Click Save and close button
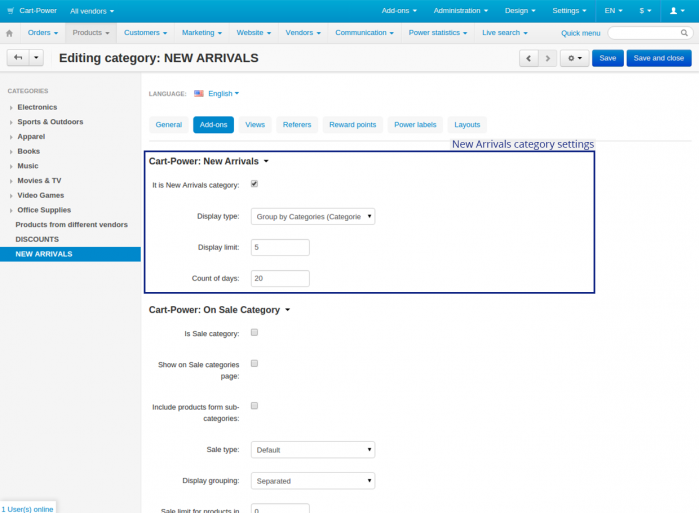This screenshot has width=700, height=513. (659, 58)
